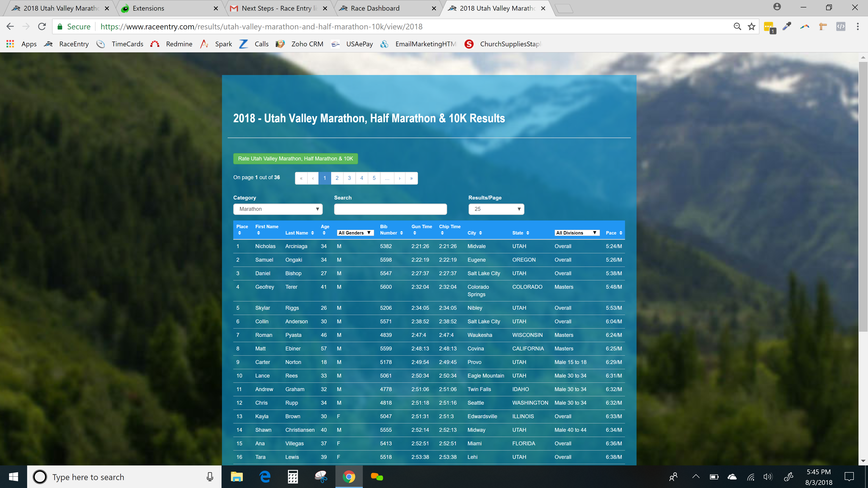The width and height of the screenshot is (868, 488).
Task: Expand the Results/Page dropdown set to 25
Action: click(x=496, y=209)
